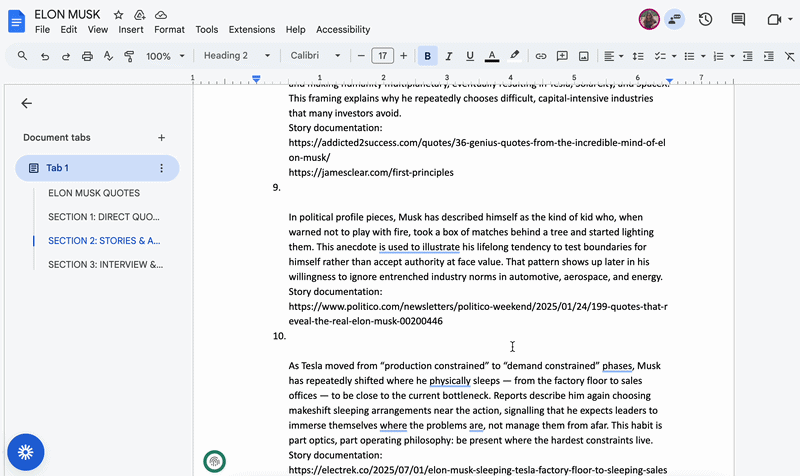Jump to SECTION 1: DIRECT QUO heading
800x476 pixels.
point(104,217)
